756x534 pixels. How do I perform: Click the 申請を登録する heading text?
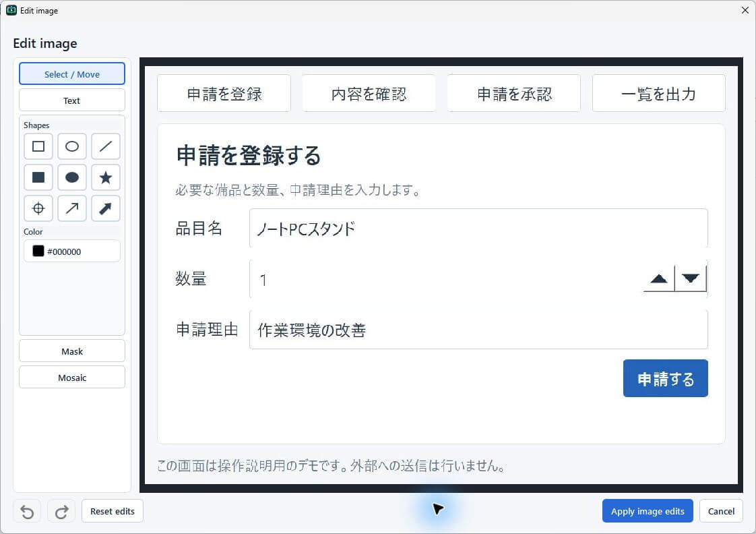249,156
